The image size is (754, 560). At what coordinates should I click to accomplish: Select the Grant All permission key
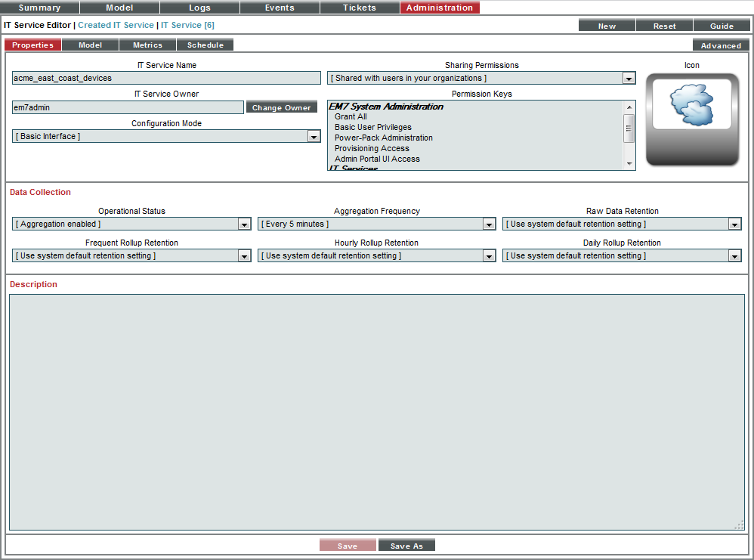click(x=351, y=116)
